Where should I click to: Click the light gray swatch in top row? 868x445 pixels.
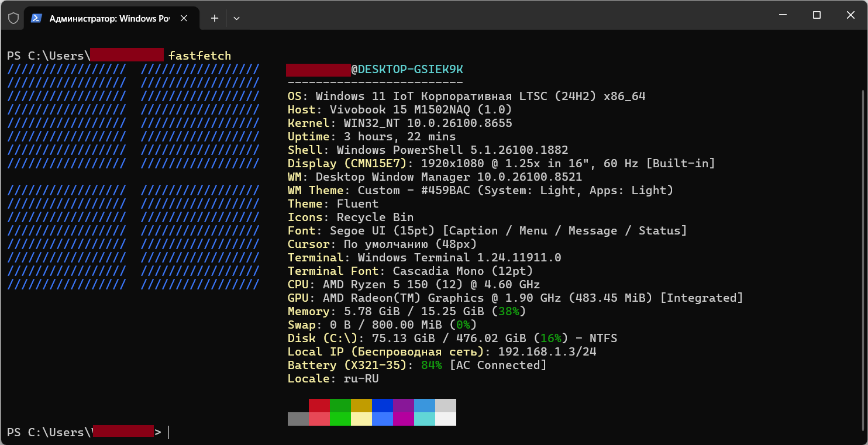tap(446, 405)
